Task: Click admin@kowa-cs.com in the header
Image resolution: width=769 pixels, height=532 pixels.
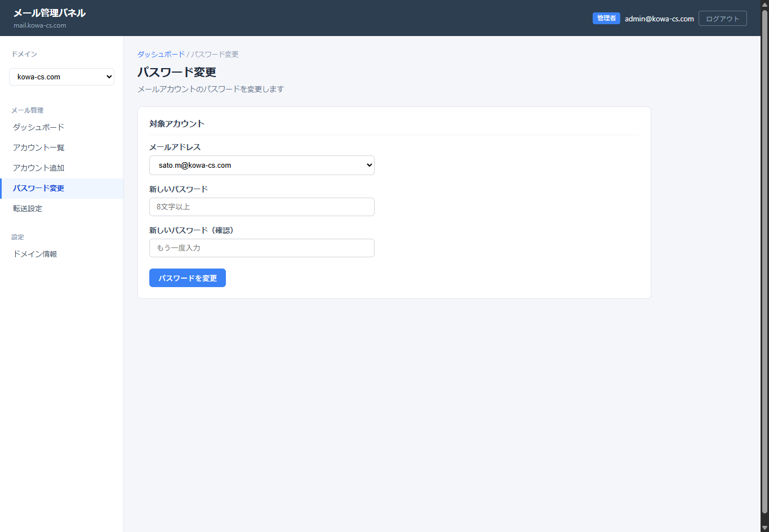Action: click(x=659, y=19)
